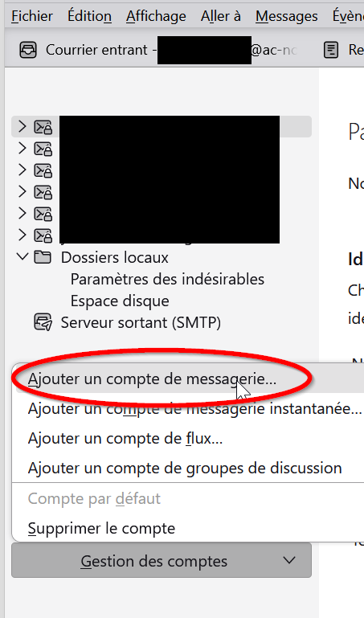Image resolution: width=364 pixels, height=618 pixels.
Task: Click the Dossiers locaux folder icon
Action: 43,257
